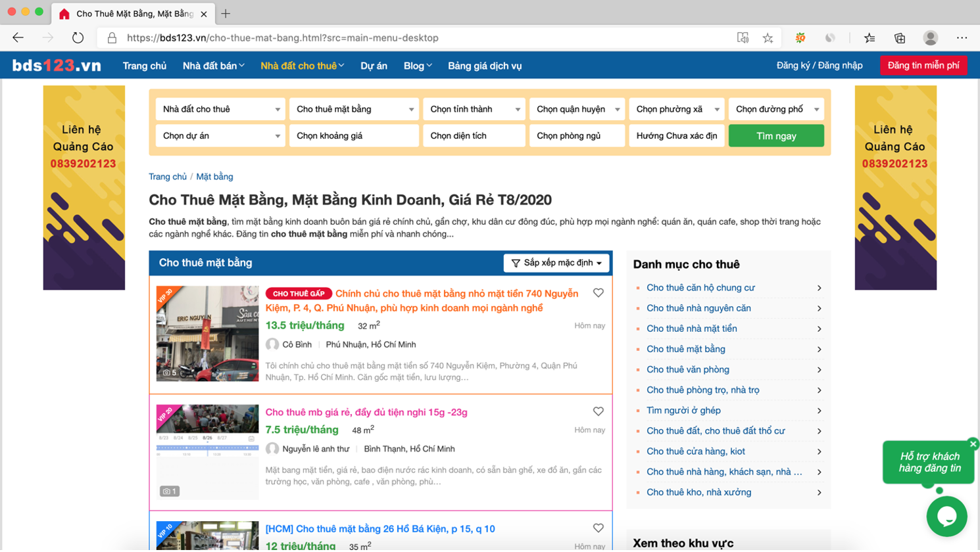Open the Chọn dự án dropdown
This screenshot has height=552, width=980.
(220, 136)
